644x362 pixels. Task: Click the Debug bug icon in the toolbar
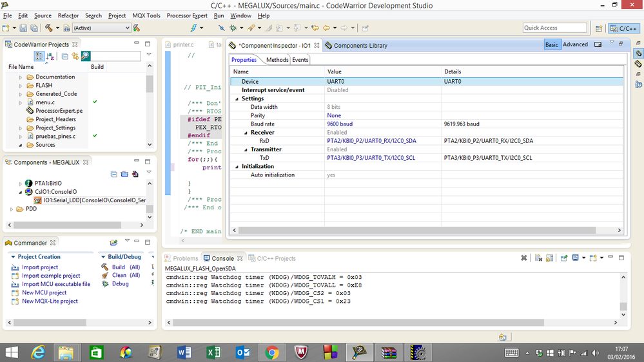click(233, 28)
